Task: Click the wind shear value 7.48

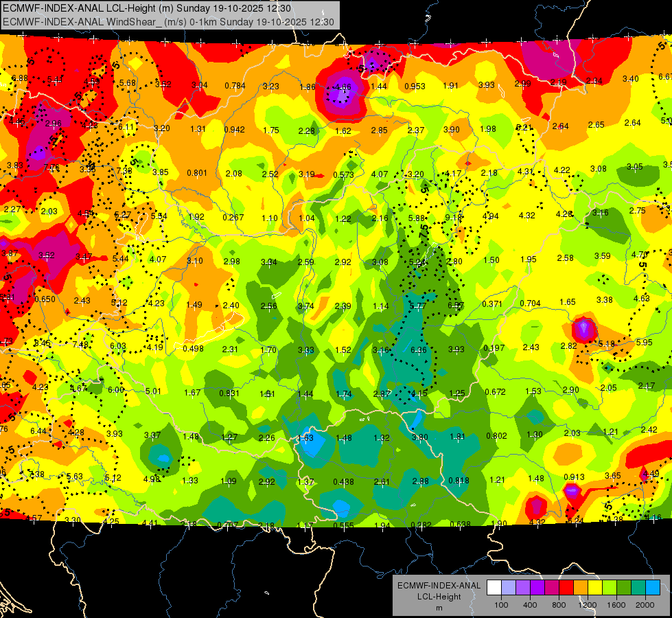Action: coord(80,345)
